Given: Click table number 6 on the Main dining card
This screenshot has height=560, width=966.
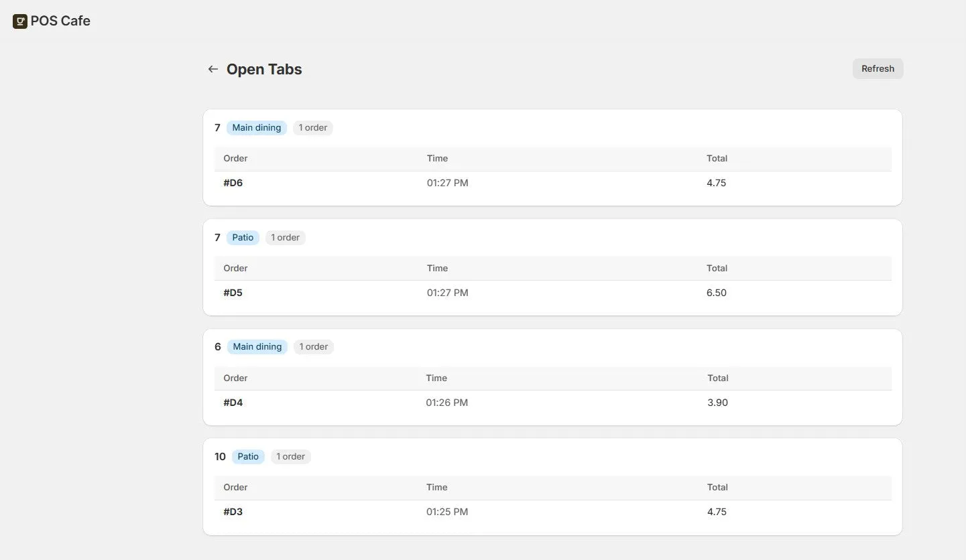Looking at the screenshot, I should (x=218, y=346).
